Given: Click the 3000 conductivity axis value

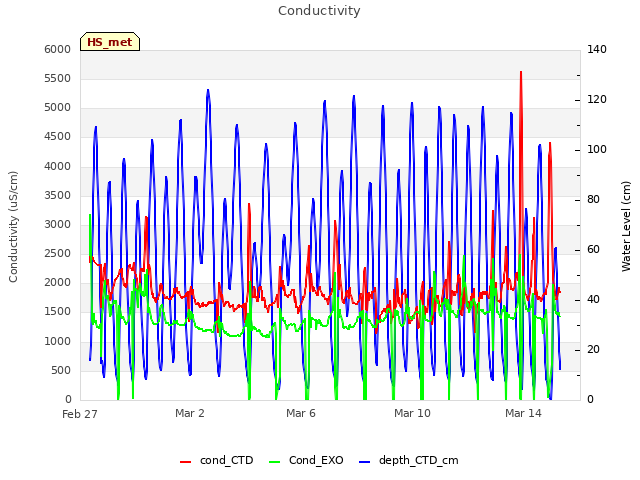Looking at the screenshot, I should click(58, 224).
